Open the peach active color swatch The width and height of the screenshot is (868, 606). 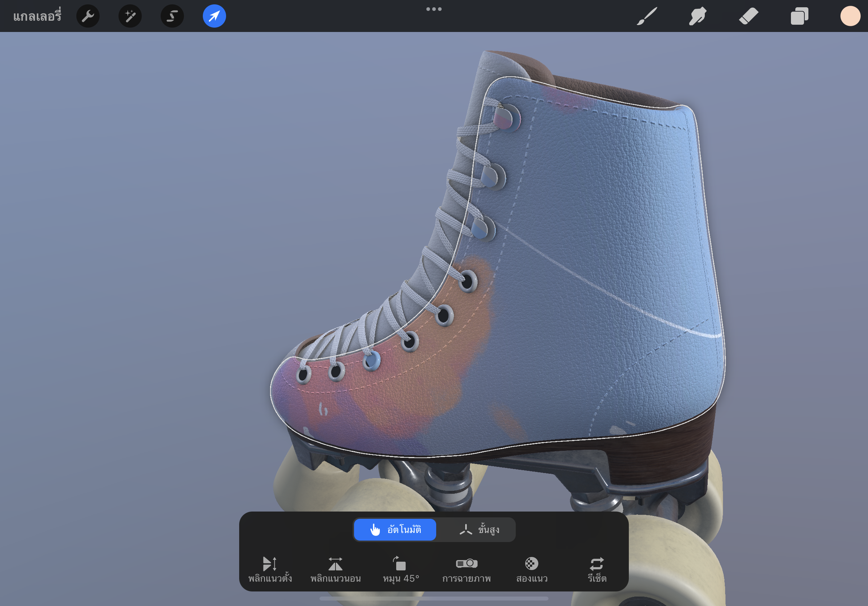coord(850,16)
